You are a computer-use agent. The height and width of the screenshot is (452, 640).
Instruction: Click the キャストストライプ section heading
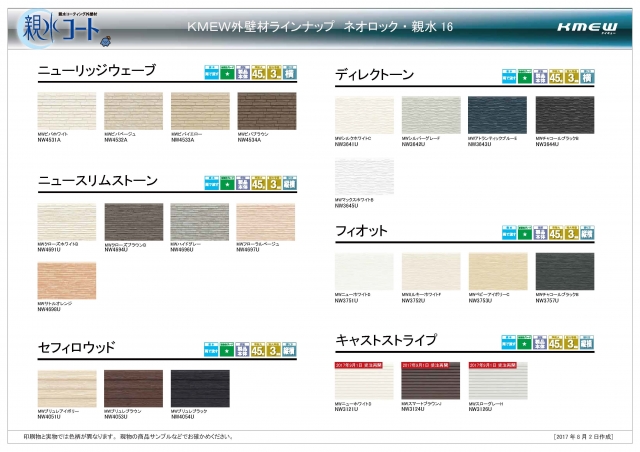click(x=386, y=340)
